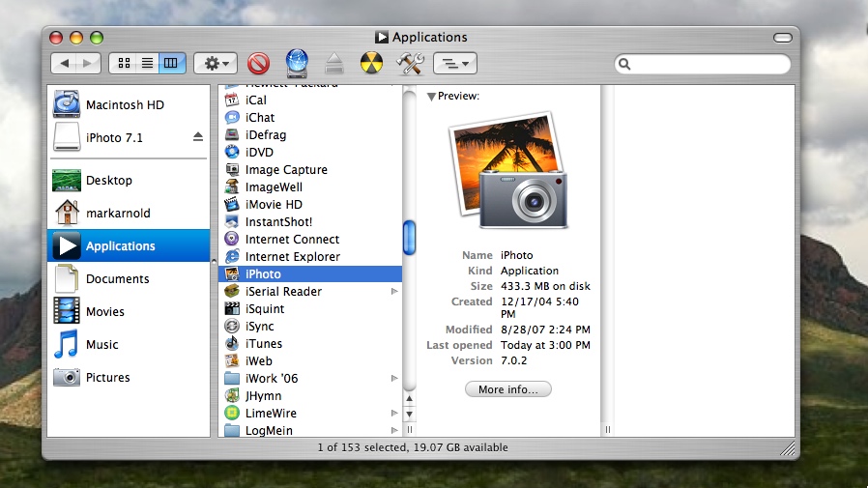This screenshot has width=868, height=488.
Task: Select iTunes application
Action: (x=310, y=344)
